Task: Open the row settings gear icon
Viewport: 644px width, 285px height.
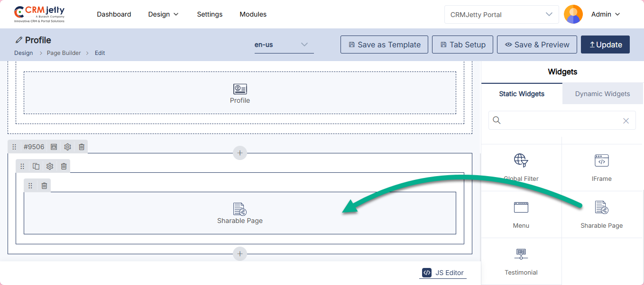Action: point(50,166)
